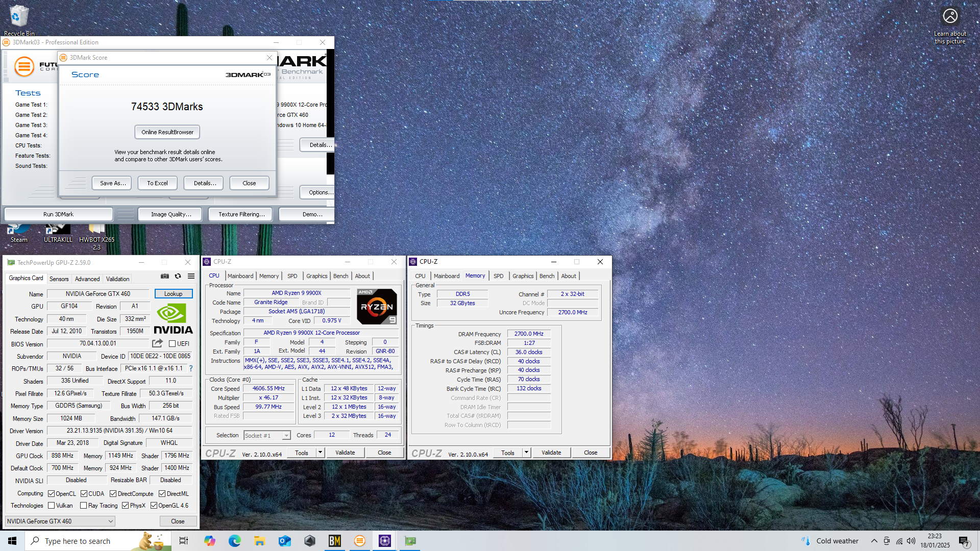Screen dimensions: 980x551
Task: Click the volume speaker tray icon
Action: 911,541
